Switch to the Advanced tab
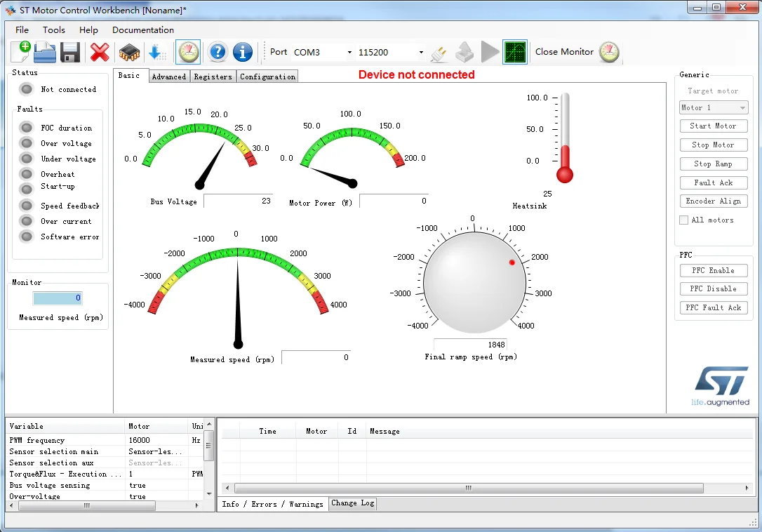 pyautogui.click(x=169, y=77)
